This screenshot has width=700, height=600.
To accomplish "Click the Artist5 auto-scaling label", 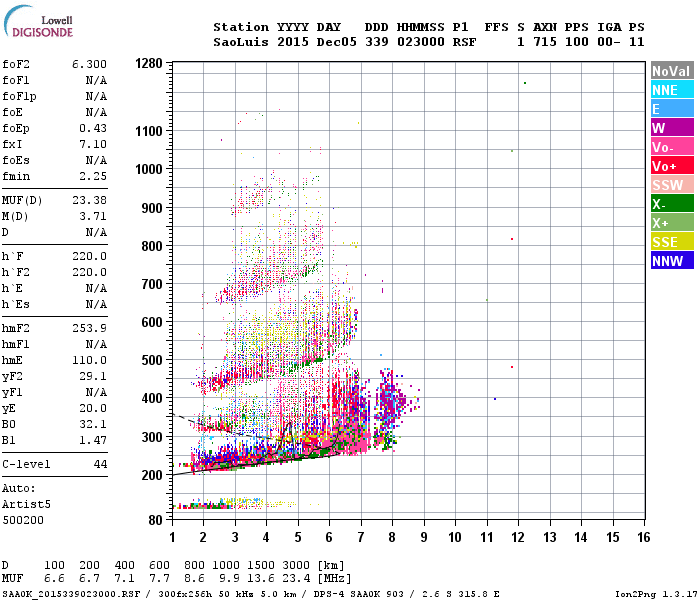I will pyautogui.click(x=26, y=504).
